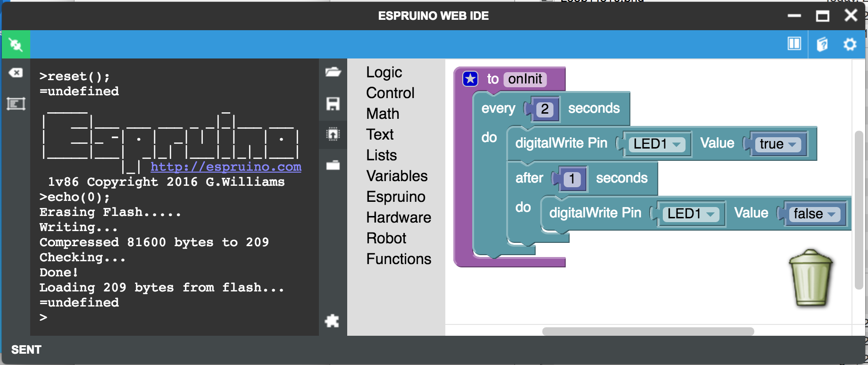Click the blue star mutator on onInit block
The height and width of the screenshot is (365, 868).
coord(470,79)
